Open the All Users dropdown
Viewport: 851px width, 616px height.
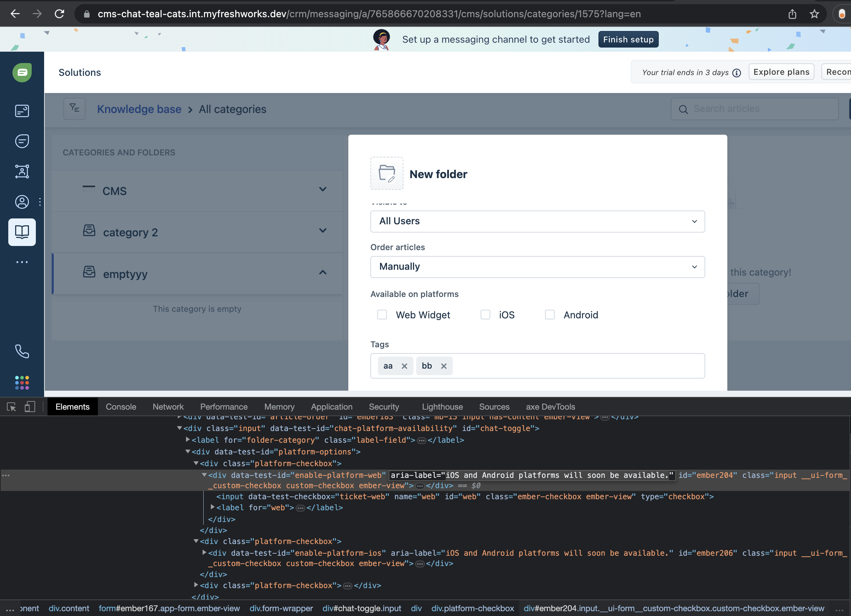click(537, 221)
